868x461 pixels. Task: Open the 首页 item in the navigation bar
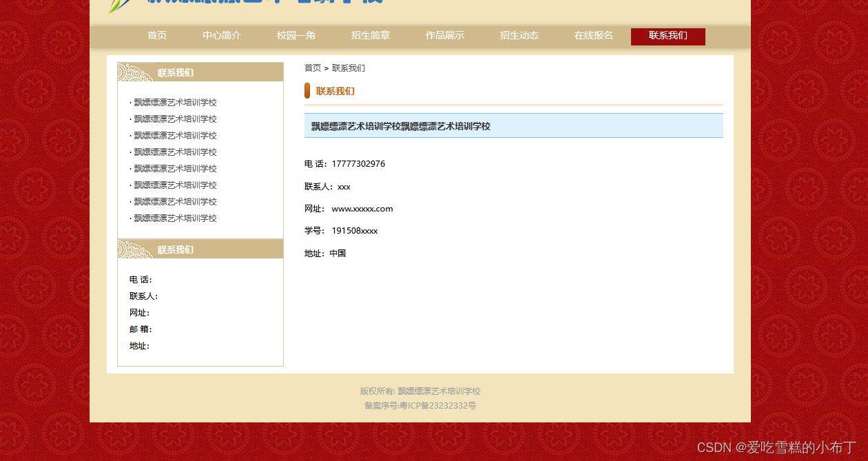pyautogui.click(x=157, y=36)
